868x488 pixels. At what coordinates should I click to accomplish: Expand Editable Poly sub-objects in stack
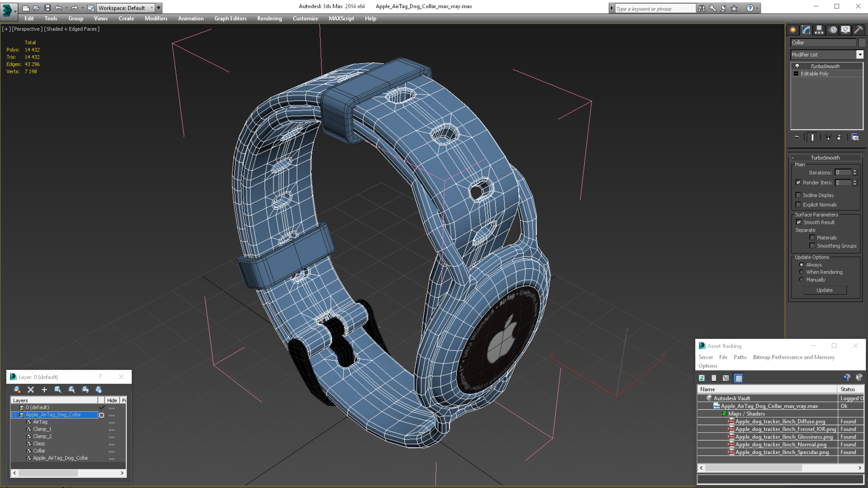796,74
